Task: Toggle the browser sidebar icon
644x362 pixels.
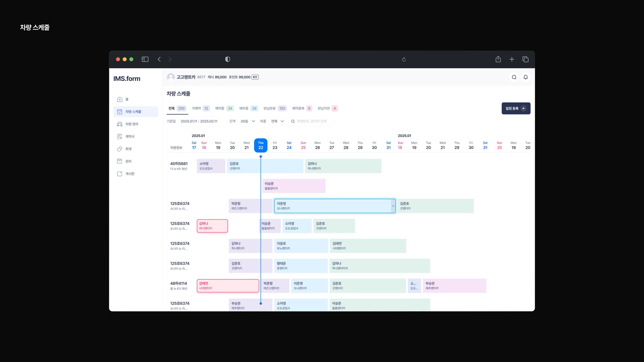Action: click(x=145, y=59)
